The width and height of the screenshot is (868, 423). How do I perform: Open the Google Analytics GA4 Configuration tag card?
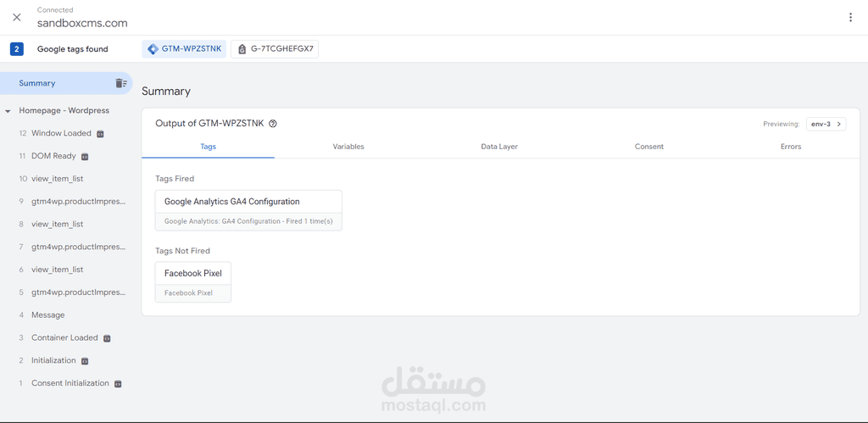point(248,210)
